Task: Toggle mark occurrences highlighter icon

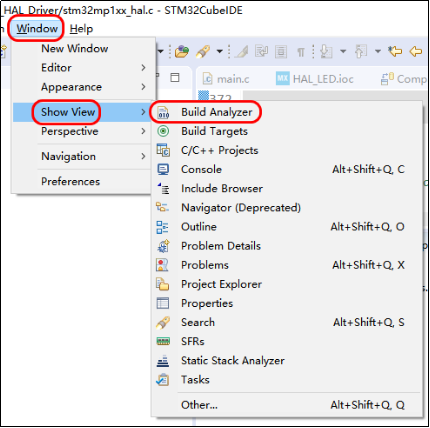Action: [x=242, y=52]
